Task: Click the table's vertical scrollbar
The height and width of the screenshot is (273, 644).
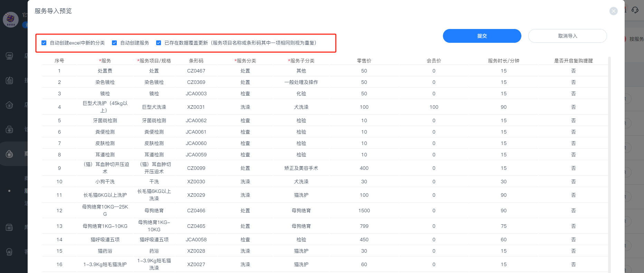Action: (x=609, y=138)
